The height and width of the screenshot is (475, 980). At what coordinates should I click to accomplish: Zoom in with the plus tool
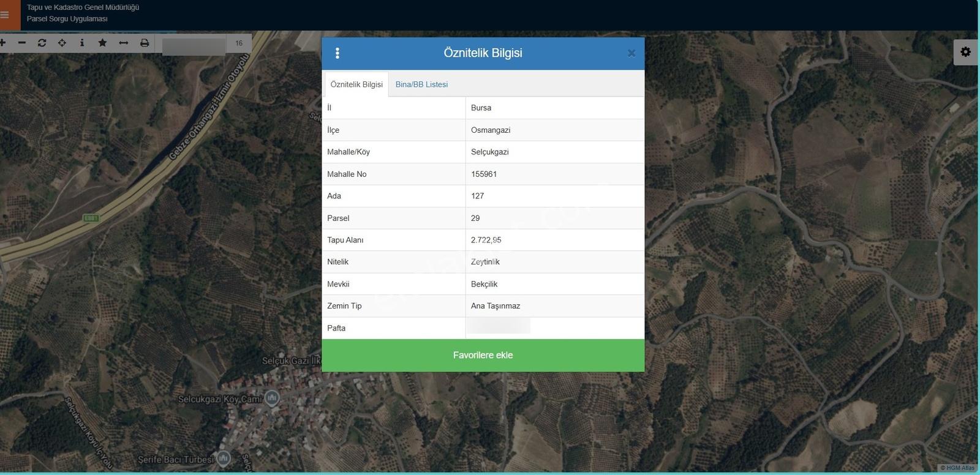pyautogui.click(x=3, y=43)
